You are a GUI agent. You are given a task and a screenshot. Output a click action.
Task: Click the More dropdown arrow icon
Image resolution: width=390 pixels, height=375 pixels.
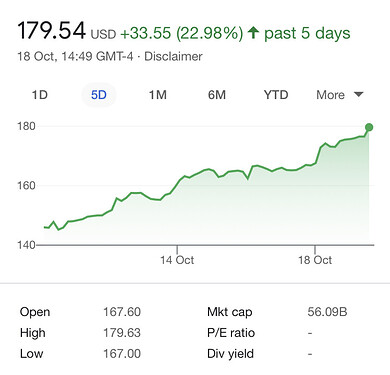[x=358, y=94]
